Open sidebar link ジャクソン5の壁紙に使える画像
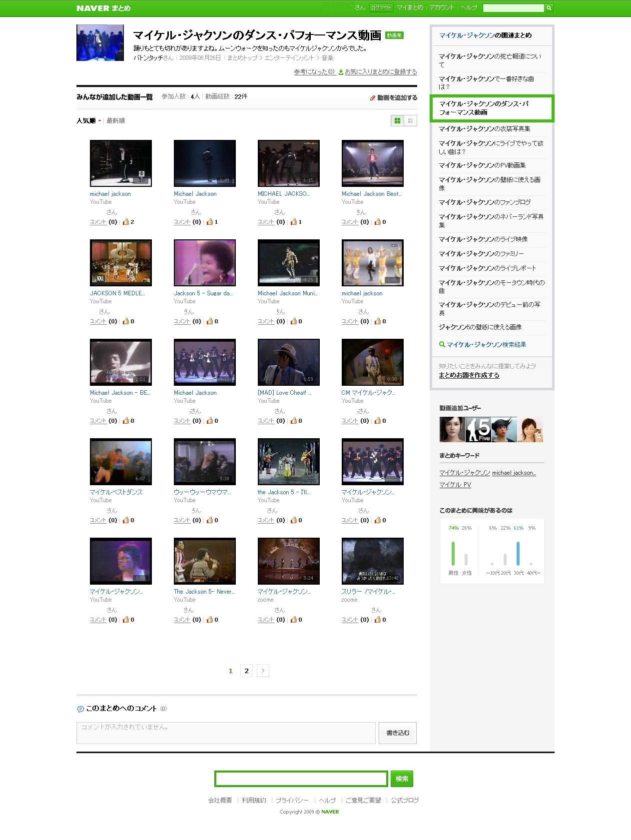 click(480, 327)
